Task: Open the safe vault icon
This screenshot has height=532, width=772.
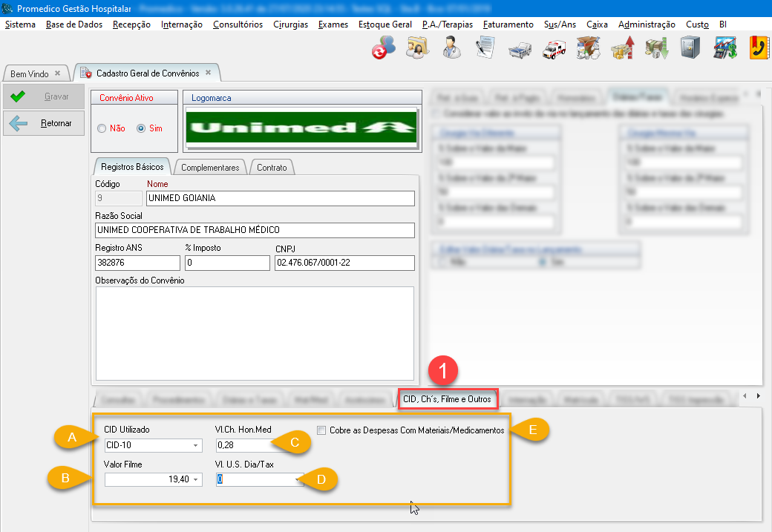Action: (x=690, y=47)
